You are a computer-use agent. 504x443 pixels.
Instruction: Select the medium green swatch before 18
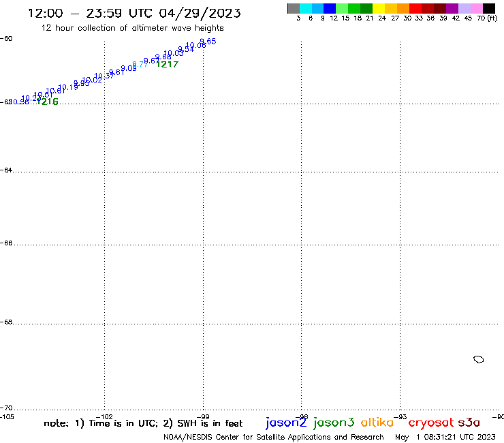pos(355,8)
